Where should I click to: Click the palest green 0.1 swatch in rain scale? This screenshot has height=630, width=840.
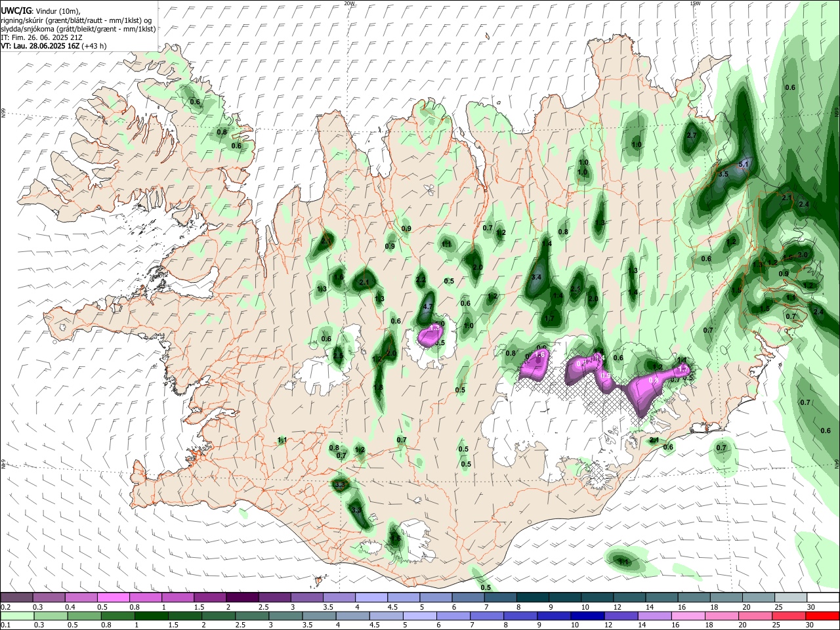[16, 616]
